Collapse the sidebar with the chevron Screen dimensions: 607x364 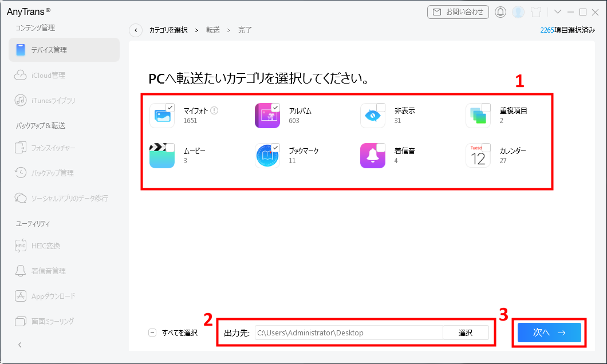20,345
